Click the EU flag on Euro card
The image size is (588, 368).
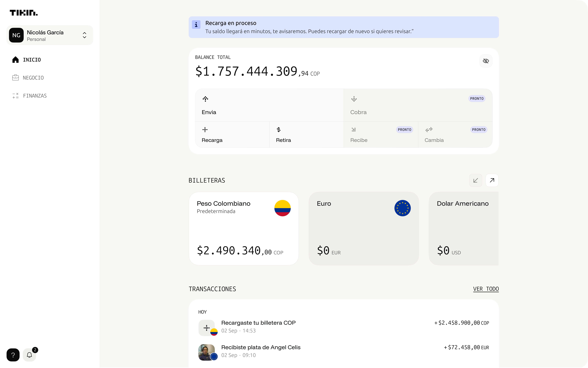(403, 208)
